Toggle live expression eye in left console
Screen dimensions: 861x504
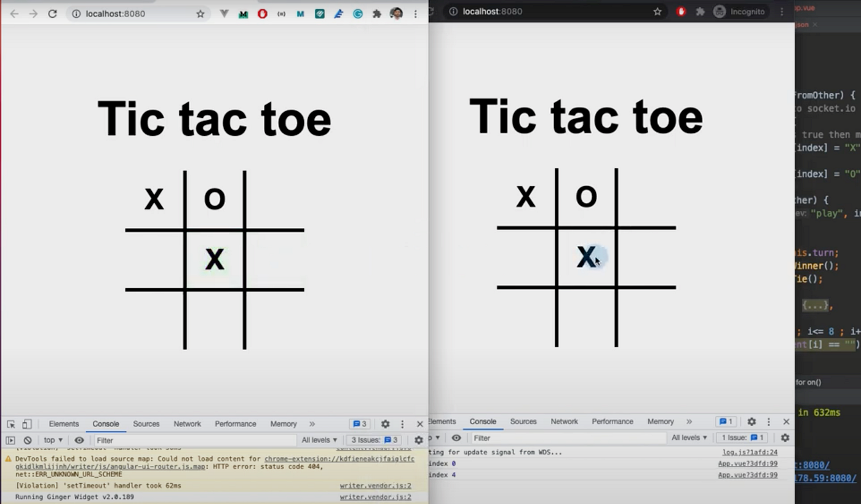[x=79, y=439]
